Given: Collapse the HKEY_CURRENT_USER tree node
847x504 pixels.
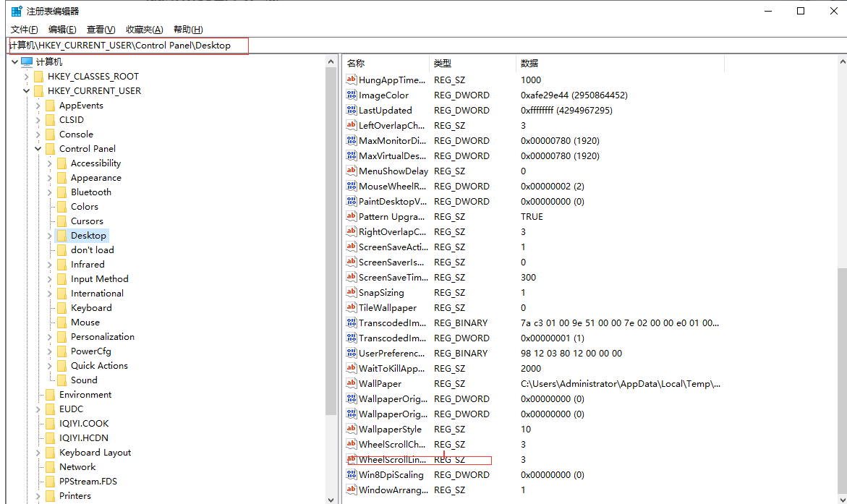Looking at the screenshot, I should [27, 91].
